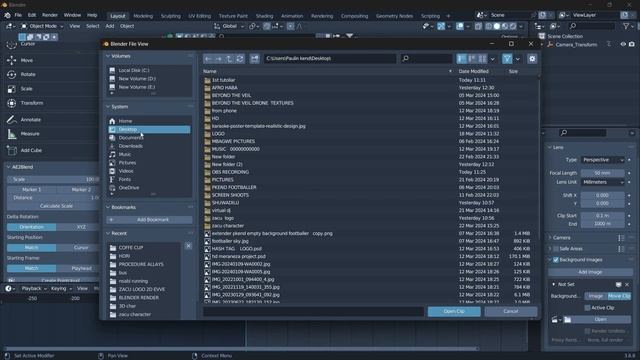Go up to parent directory
This screenshot has height=360, width=640.
tap(229, 59)
